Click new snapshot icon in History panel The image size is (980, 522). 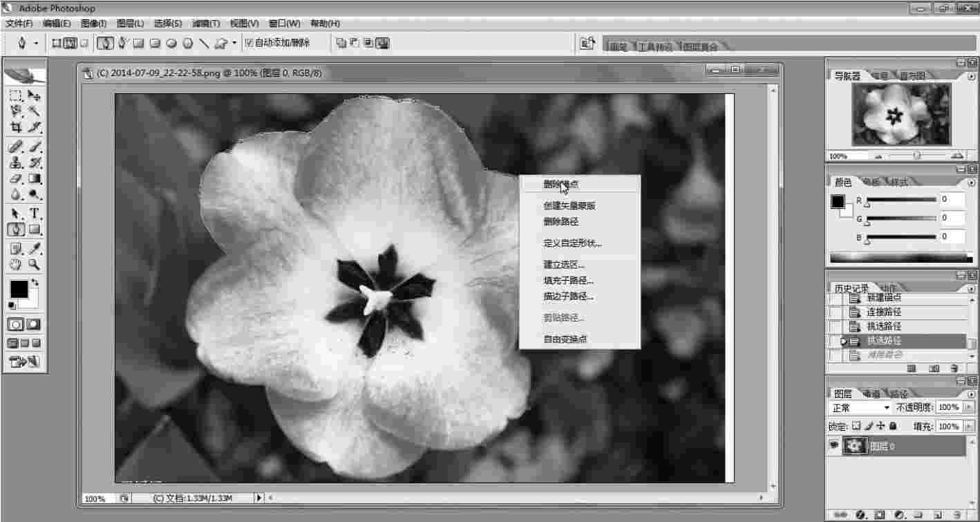[x=934, y=369]
